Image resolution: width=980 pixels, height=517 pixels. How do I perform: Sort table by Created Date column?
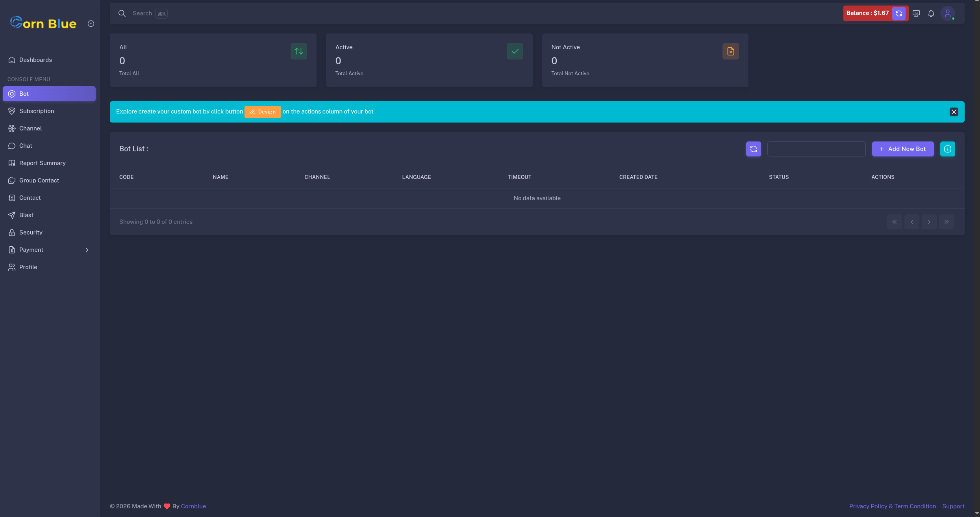coord(638,177)
